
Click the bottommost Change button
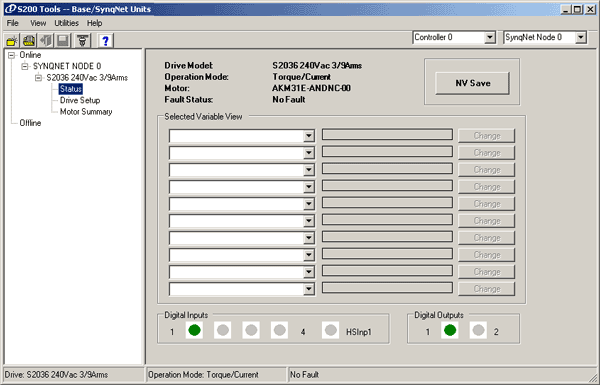(487, 289)
